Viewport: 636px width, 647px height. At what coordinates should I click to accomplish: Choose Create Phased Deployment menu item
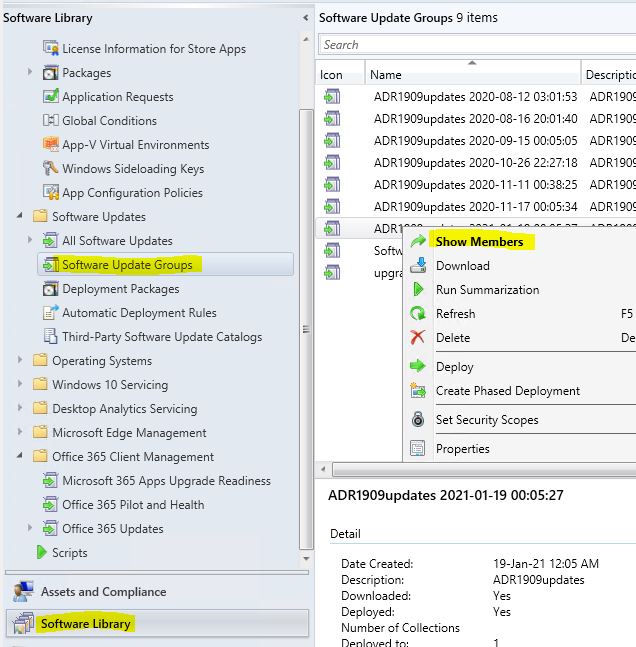point(508,391)
